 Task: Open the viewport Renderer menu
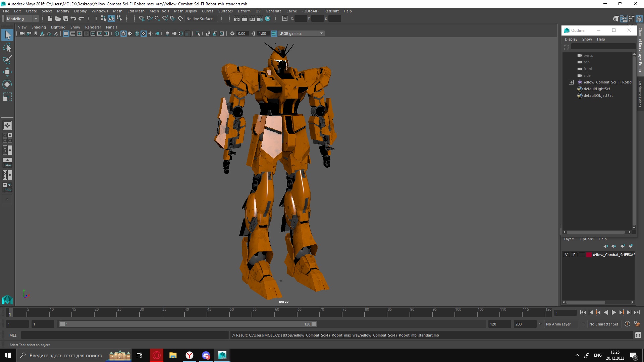[93, 27]
